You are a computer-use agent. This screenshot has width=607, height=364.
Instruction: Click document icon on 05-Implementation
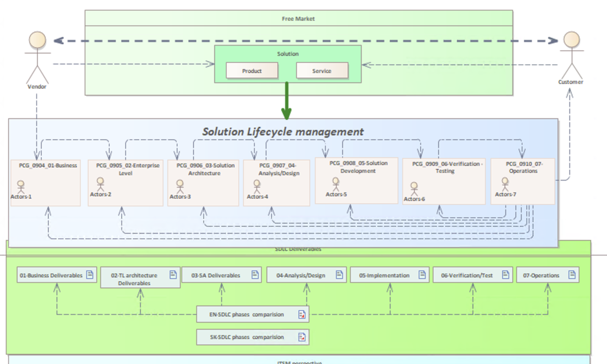(422, 275)
